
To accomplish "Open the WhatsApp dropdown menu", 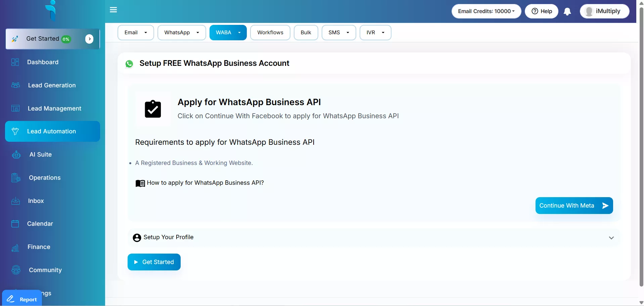I will click(181, 33).
